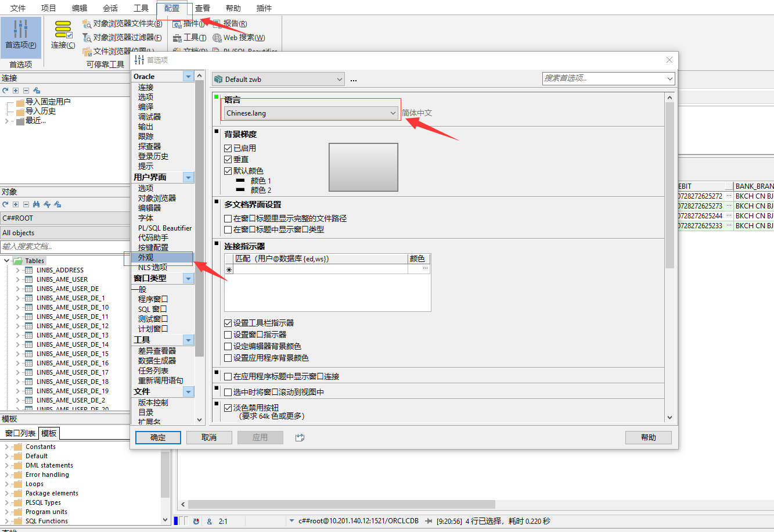
Task: Open the Web 搜索 ribbon item
Action: click(x=239, y=38)
